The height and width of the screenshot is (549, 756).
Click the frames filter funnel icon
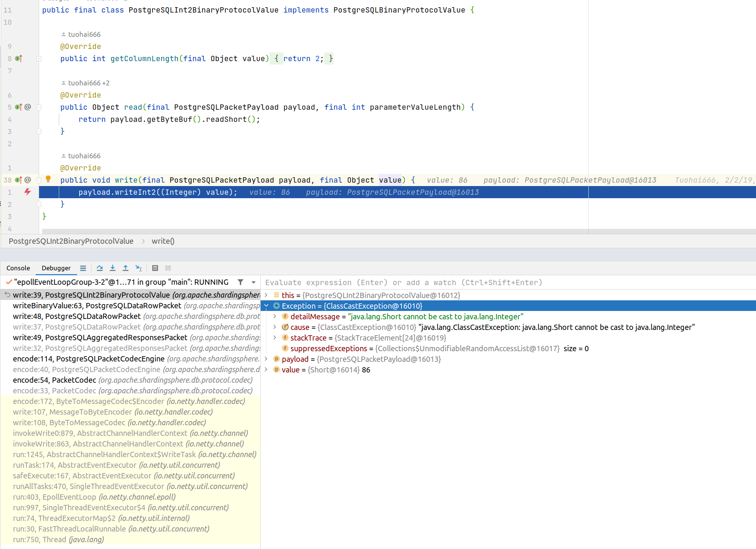[x=240, y=282]
